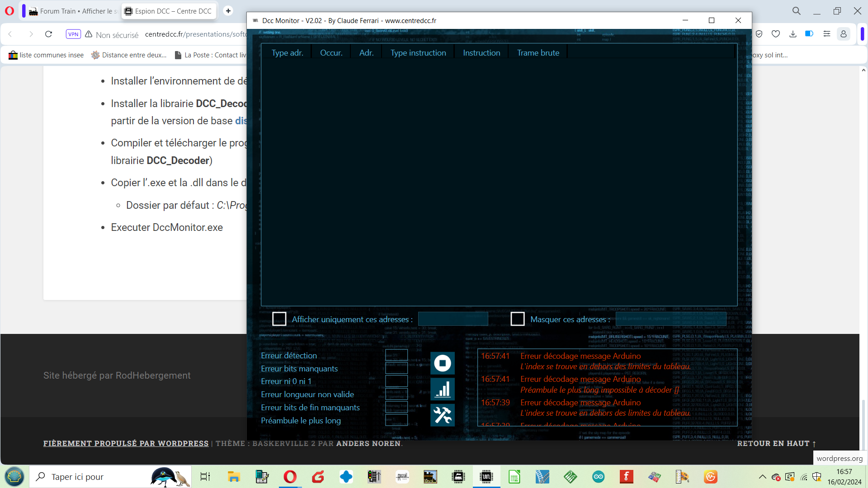Click 'Retour en haut' link

click(777, 443)
